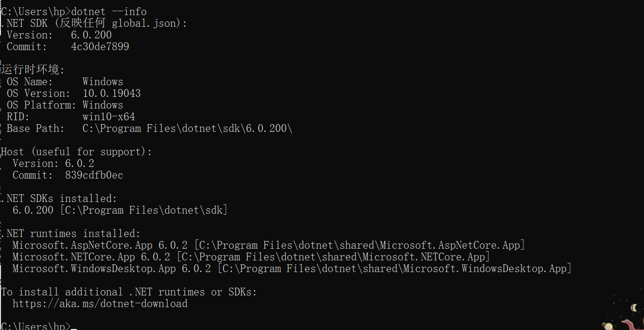The image size is (644, 330).
Task: Open the aka.ms/dotnet-download link
Action: (100, 304)
